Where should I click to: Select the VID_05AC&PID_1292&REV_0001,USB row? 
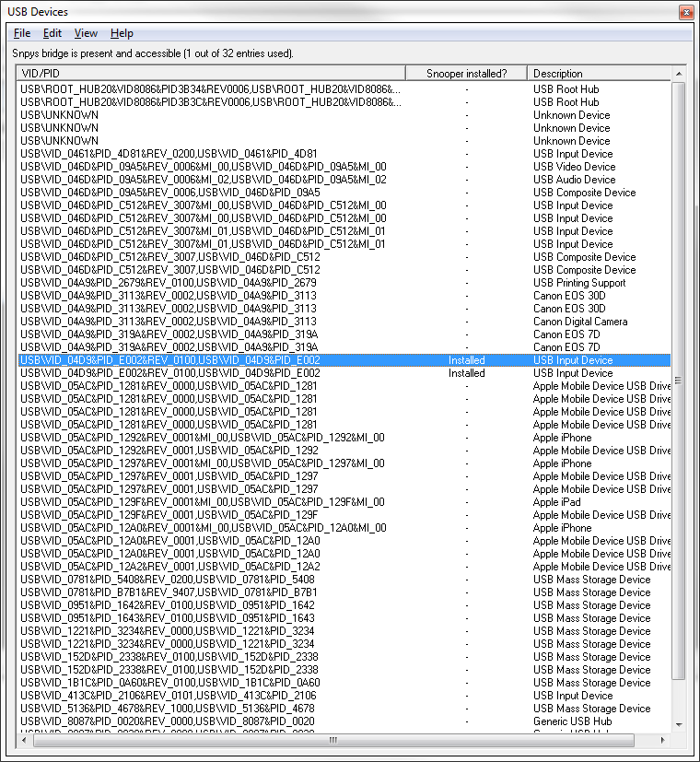tap(344, 451)
